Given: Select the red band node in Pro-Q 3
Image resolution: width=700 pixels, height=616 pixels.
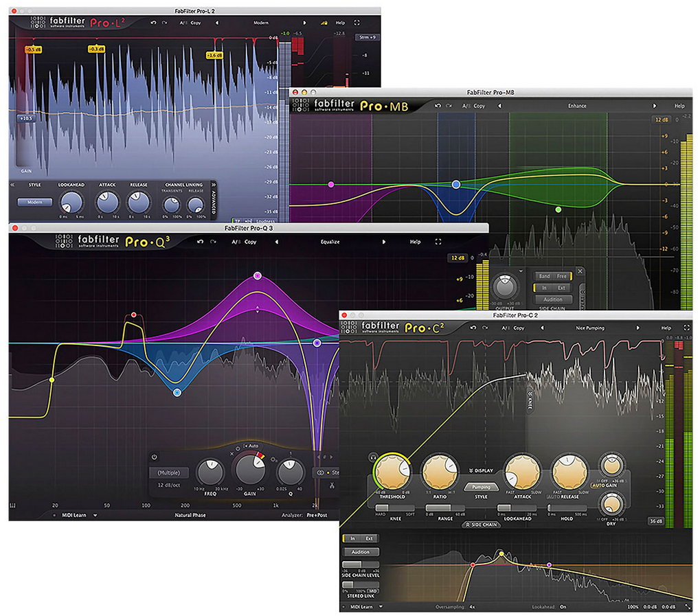Looking at the screenshot, I should point(133,315).
